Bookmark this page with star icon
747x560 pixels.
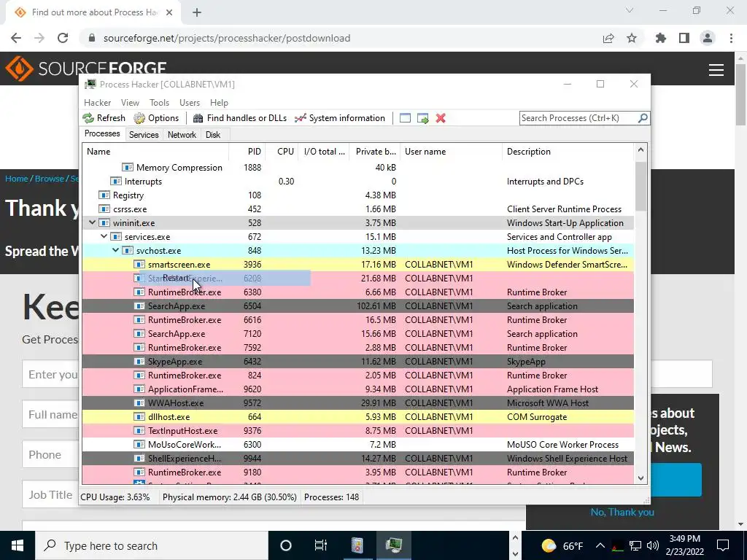pyautogui.click(x=632, y=38)
